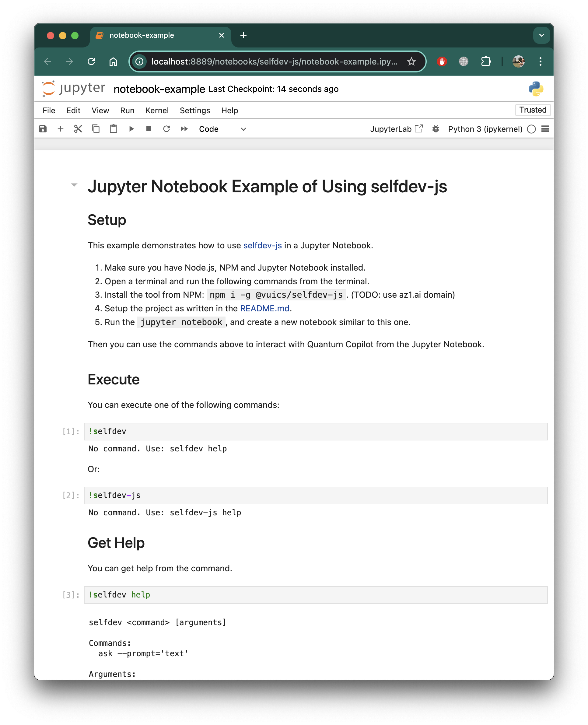Follow the README.md link

(264, 308)
